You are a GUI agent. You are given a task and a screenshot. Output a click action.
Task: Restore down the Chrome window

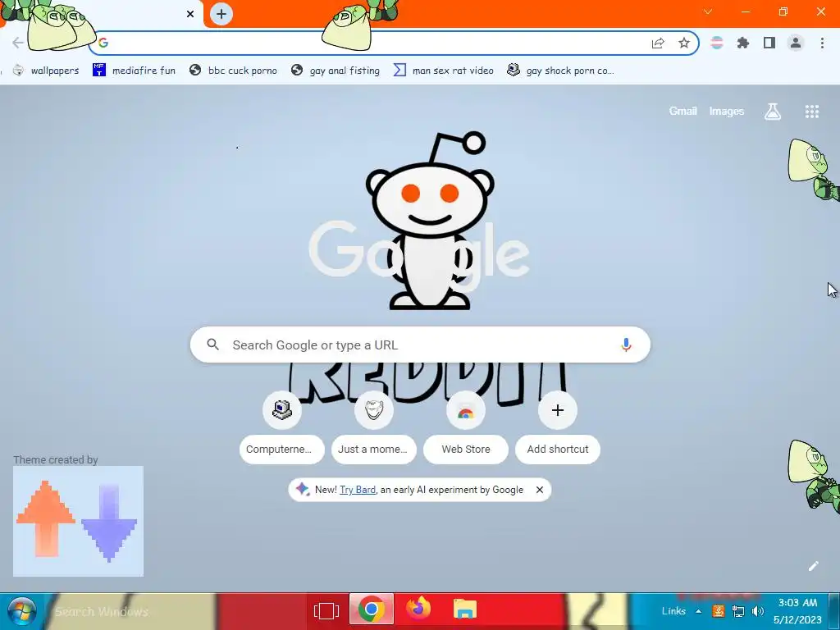783,11
